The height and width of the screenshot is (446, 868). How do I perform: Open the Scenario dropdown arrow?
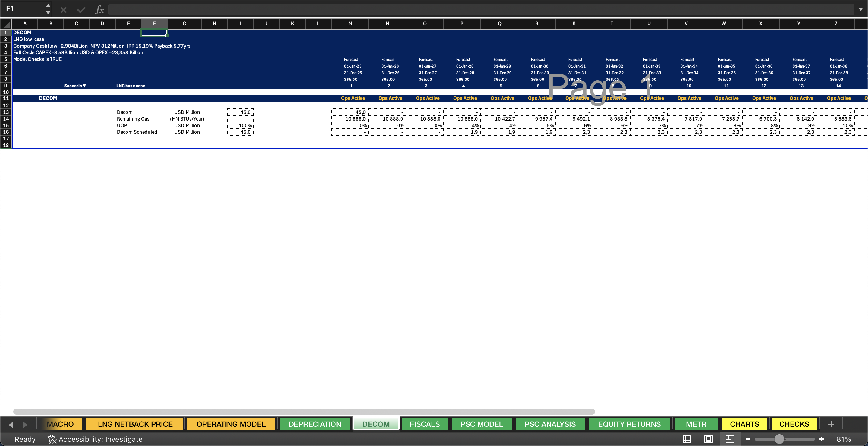(x=85, y=86)
